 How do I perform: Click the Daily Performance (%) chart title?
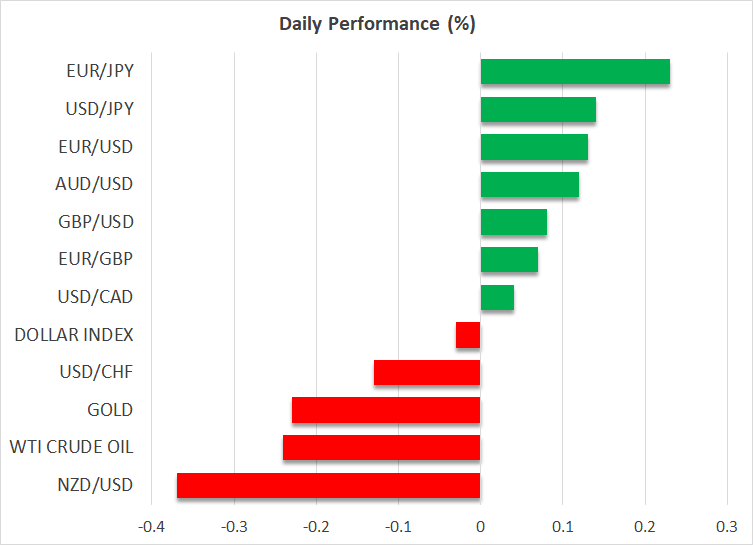pyautogui.click(x=376, y=24)
